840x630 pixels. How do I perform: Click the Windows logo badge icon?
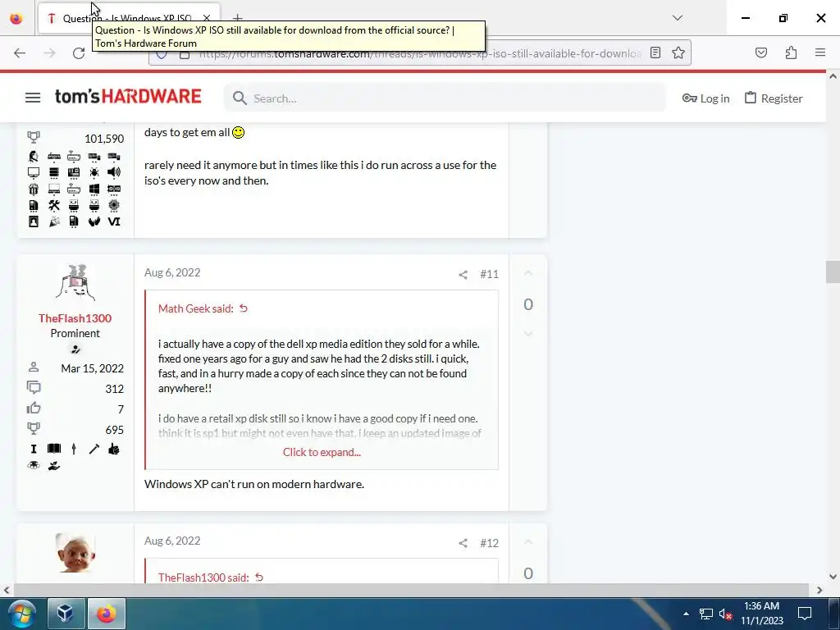[94, 189]
